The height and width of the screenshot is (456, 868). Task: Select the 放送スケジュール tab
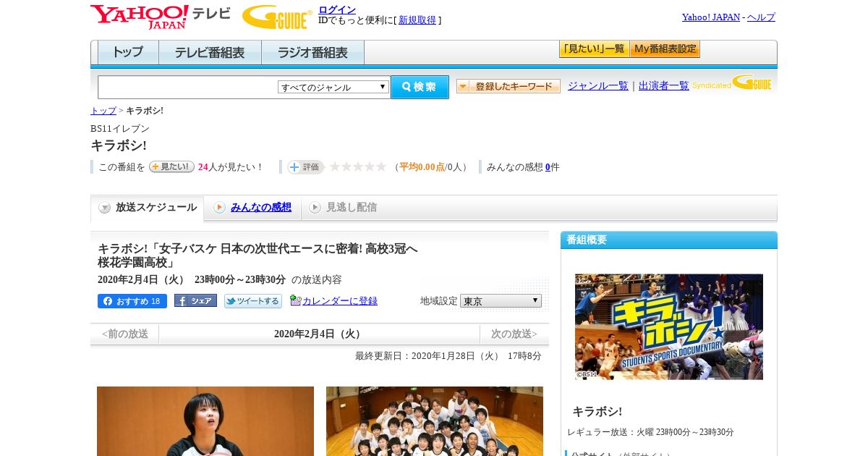coord(147,208)
